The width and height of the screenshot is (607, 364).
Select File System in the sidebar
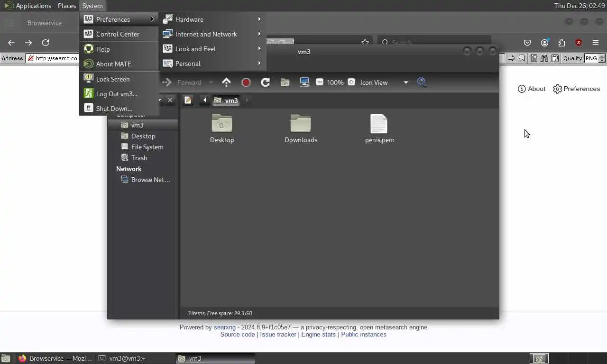tap(143, 147)
